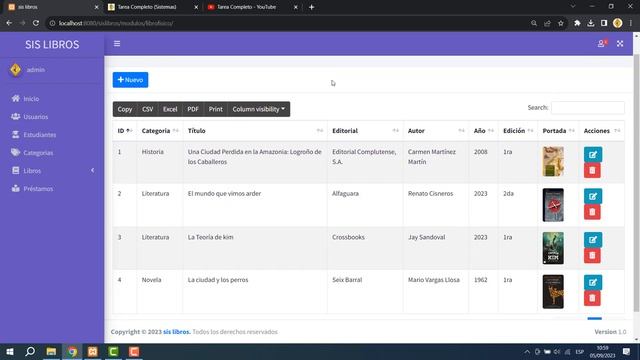Sort table by Año column
Viewport: 640px width, 360px height.
click(484, 131)
